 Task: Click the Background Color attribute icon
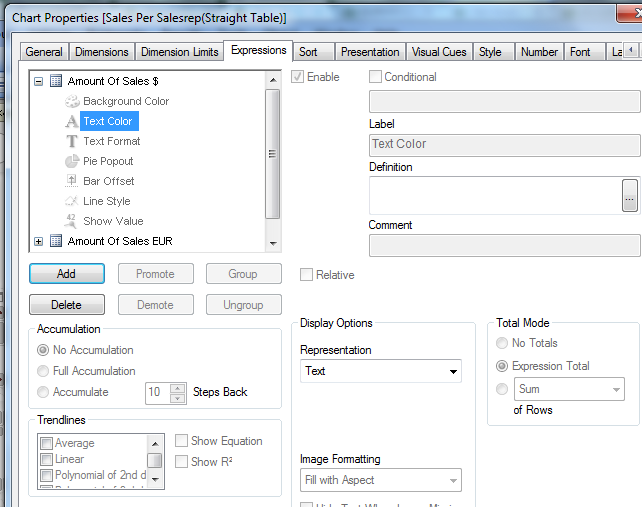[x=72, y=101]
